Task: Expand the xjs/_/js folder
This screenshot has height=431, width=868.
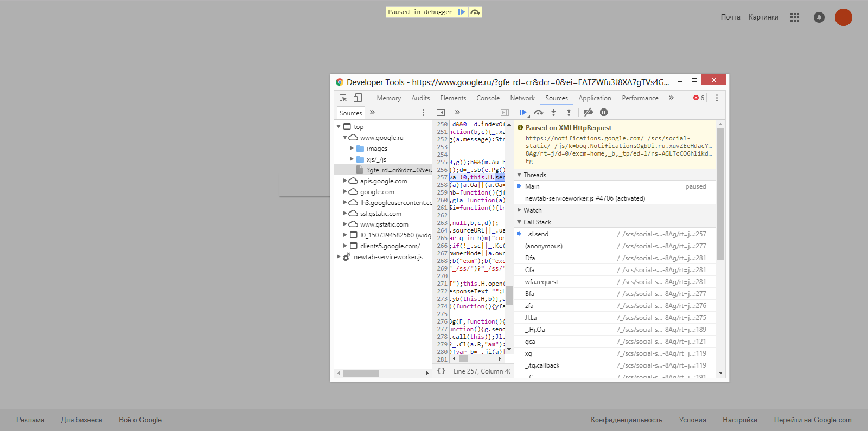Action: click(x=352, y=159)
